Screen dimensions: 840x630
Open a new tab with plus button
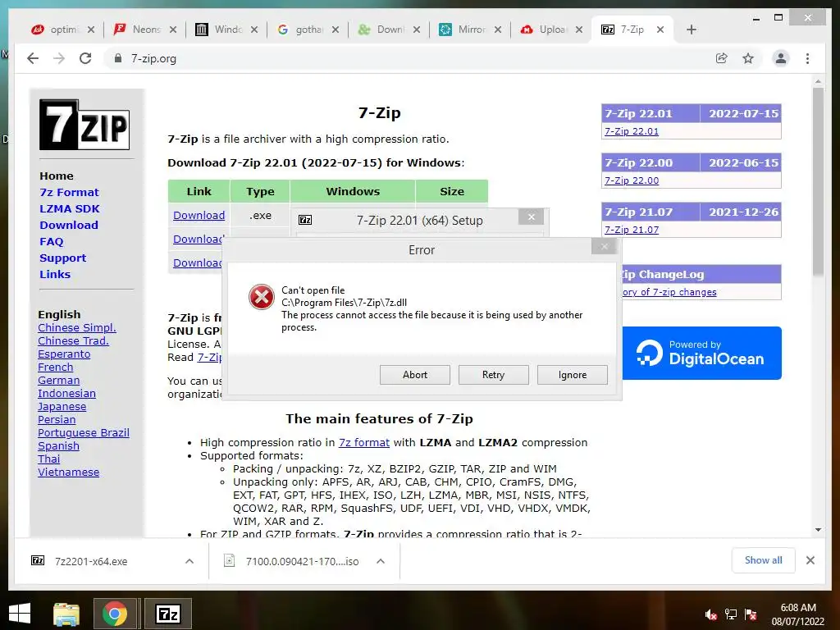coord(691,30)
